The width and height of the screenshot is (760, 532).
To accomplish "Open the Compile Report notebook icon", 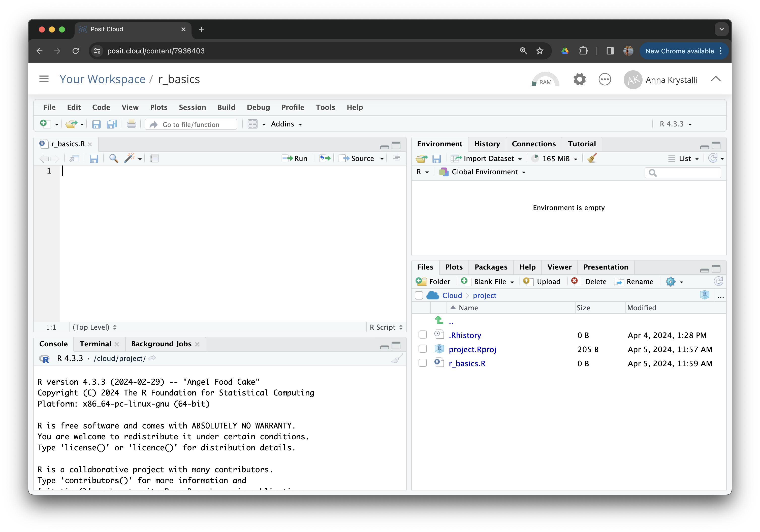I will [154, 158].
